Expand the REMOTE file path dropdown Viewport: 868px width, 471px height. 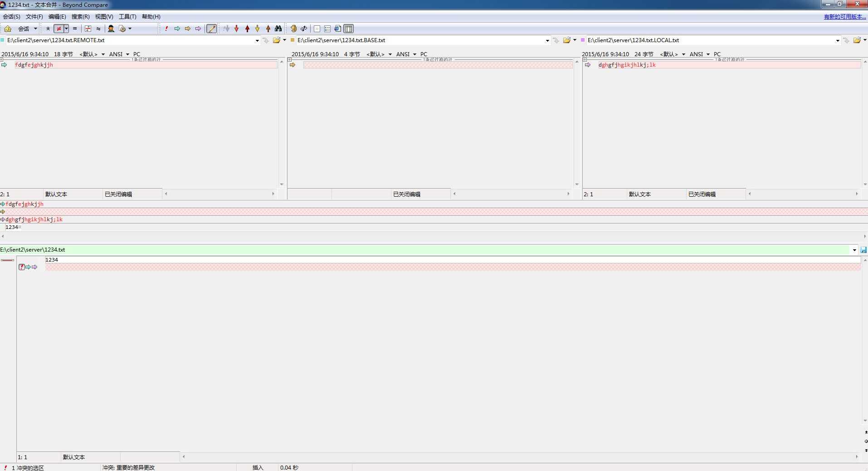click(x=257, y=40)
